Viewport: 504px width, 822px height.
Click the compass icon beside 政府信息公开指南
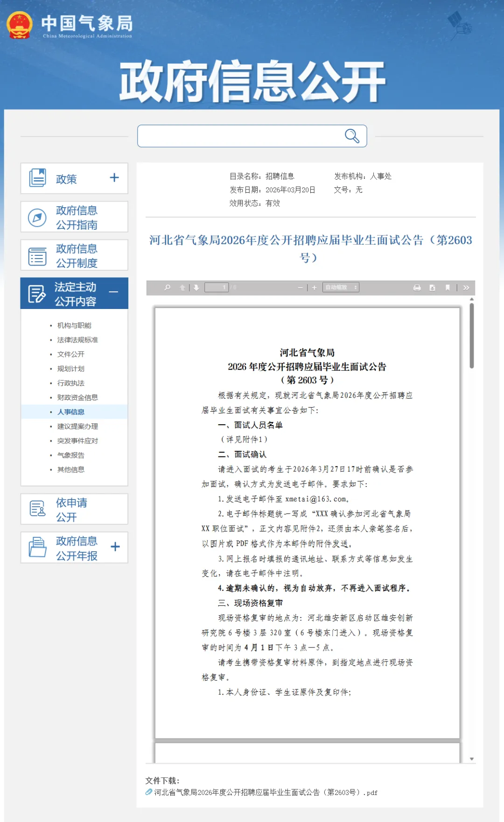37,218
